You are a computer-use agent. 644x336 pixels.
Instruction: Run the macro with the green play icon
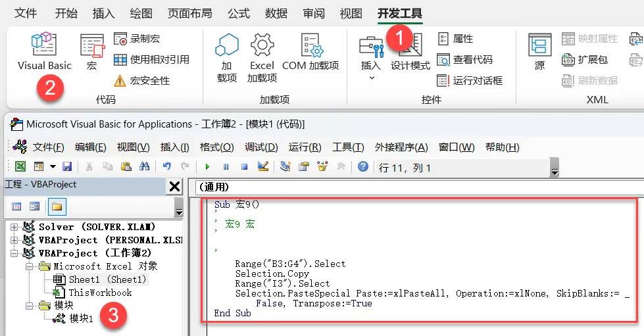click(x=207, y=167)
